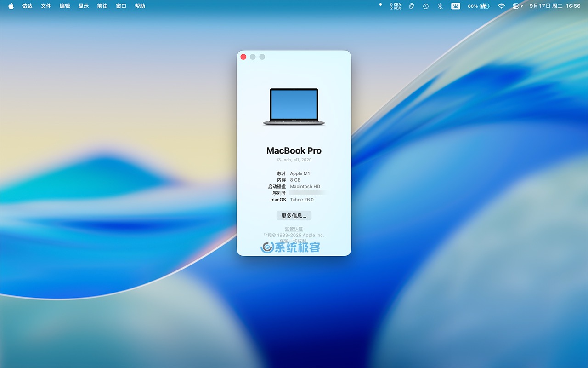
Task: Open the Apple logo menu
Action: (x=11, y=6)
